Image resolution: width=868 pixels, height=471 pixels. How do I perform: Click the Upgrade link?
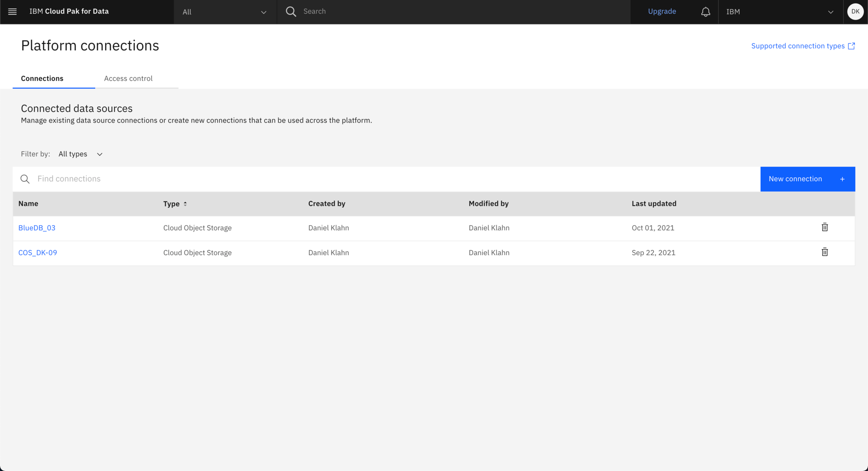pyautogui.click(x=662, y=11)
